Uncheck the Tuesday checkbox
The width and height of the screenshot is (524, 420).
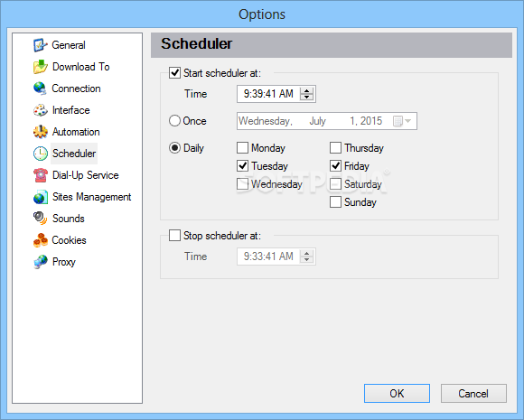(x=242, y=165)
